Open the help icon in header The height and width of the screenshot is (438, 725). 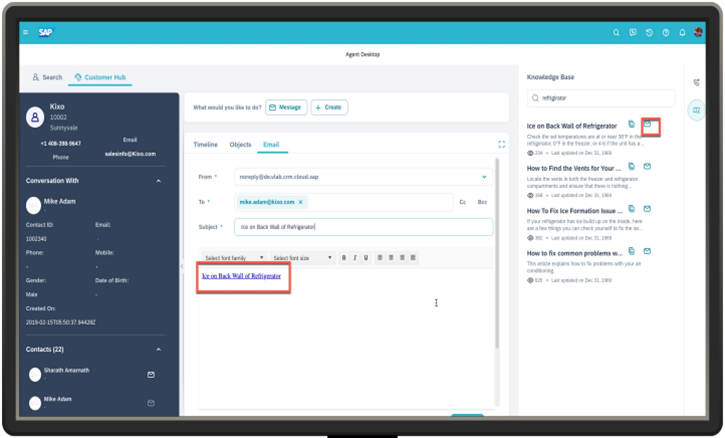click(x=666, y=33)
